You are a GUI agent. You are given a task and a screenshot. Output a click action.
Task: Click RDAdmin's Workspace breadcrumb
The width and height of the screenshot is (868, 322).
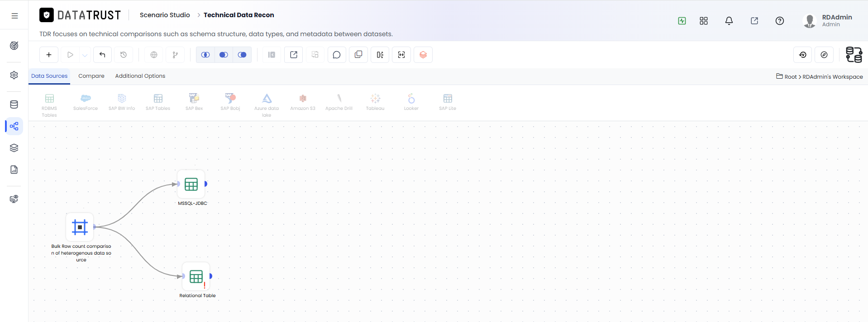click(833, 77)
